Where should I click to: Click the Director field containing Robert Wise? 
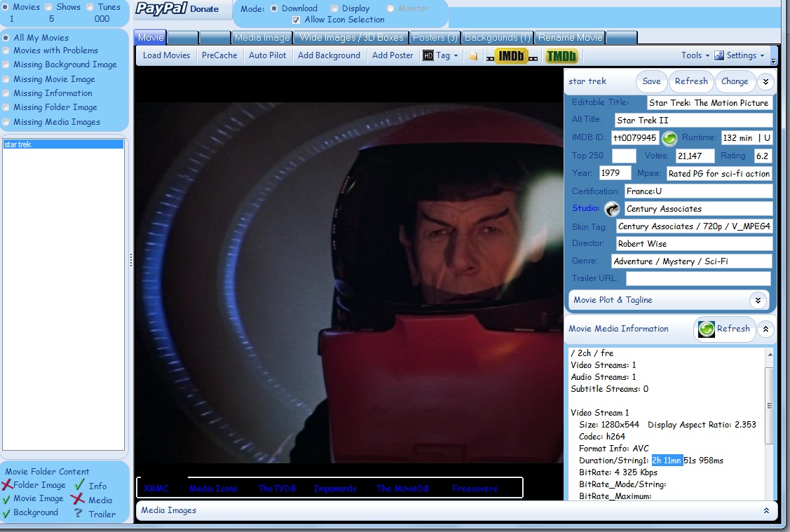point(693,244)
